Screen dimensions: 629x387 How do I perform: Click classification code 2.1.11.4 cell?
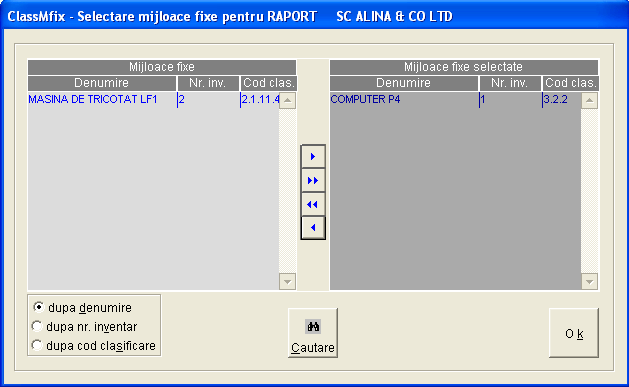260,99
